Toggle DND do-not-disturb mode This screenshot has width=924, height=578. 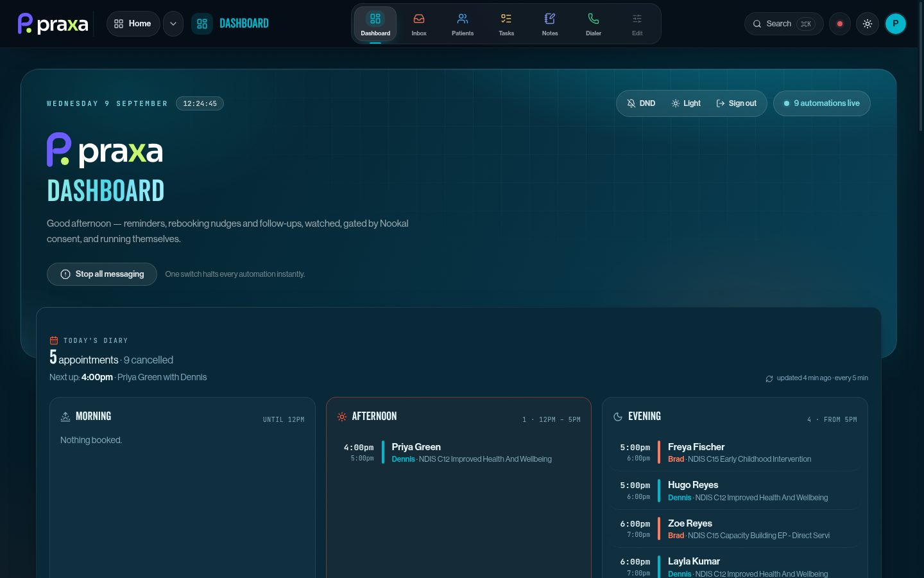641,103
